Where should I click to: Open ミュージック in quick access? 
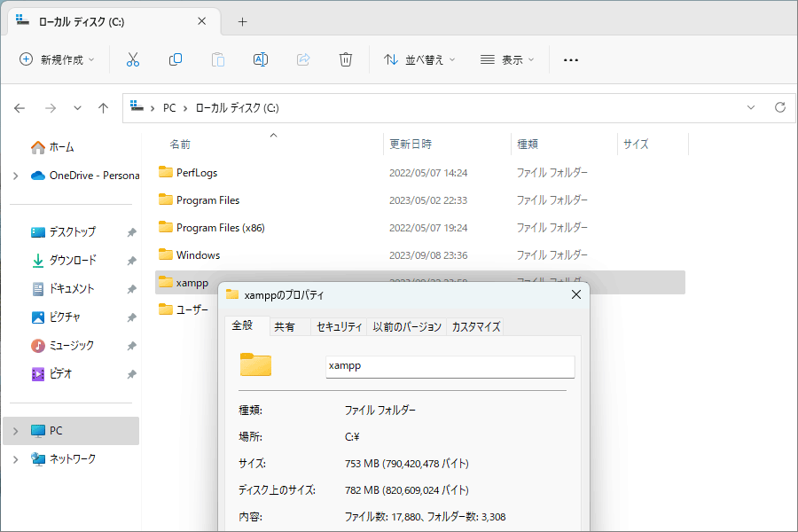63,346
